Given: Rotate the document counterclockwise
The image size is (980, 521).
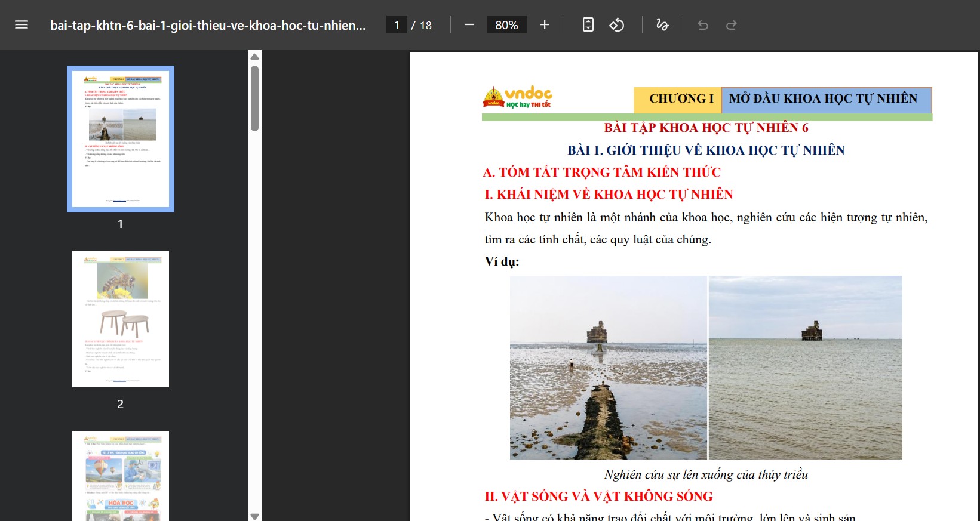Looking at the screenshot, I should [x=617, y=25].
